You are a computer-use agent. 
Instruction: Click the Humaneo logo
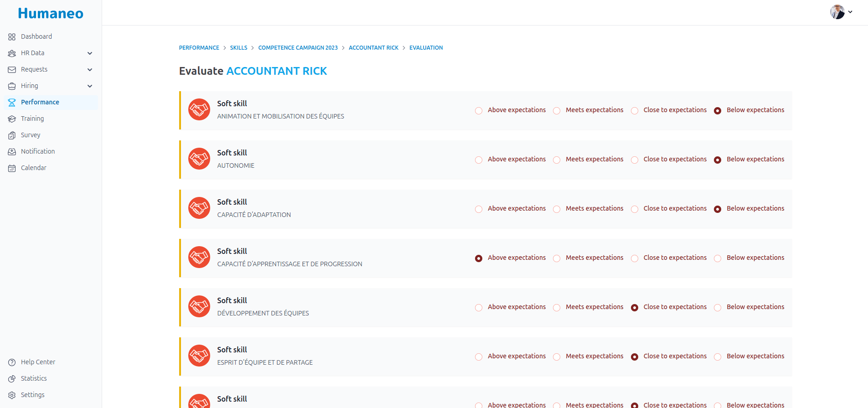tap(51, 13)
